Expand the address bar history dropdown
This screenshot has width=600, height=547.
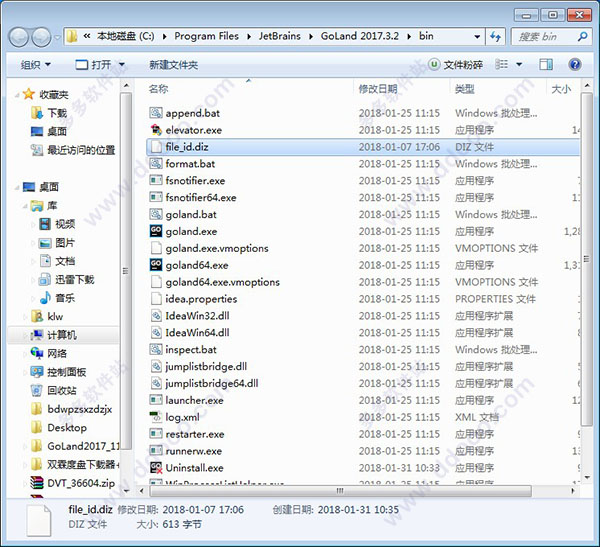(x=477, y=37)
